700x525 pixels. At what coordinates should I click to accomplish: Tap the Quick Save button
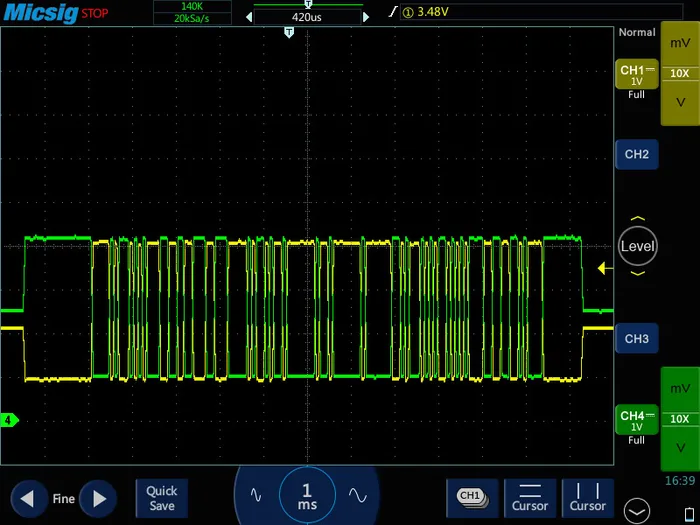(161, 498)
